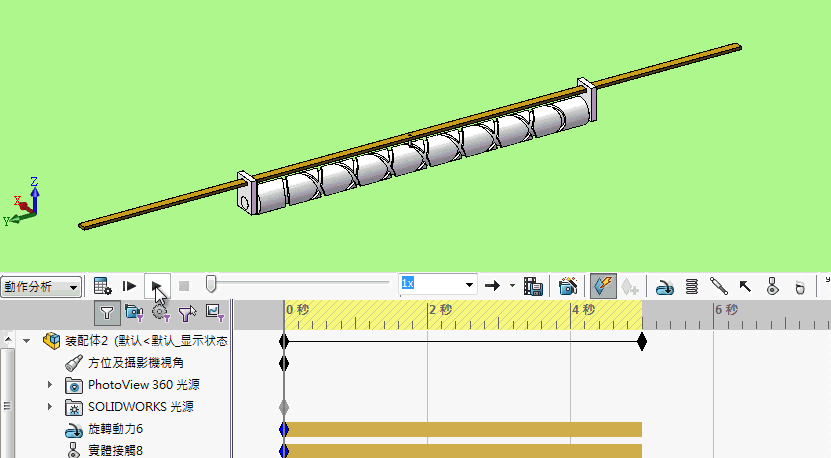831x458 pixels.
Task: Open the 1x playback speed dropdown
Action: tap(469, 285)
